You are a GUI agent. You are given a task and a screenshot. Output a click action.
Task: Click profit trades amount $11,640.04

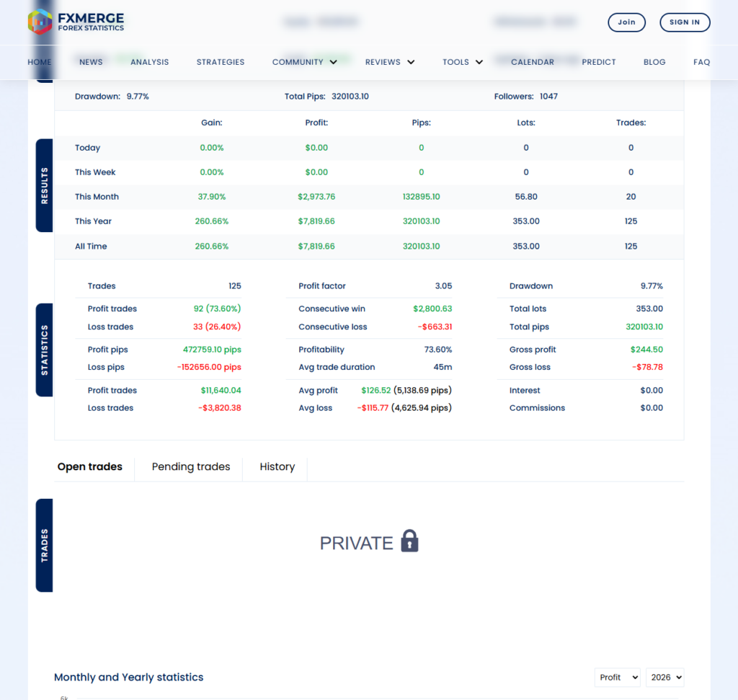coord(221,390)
